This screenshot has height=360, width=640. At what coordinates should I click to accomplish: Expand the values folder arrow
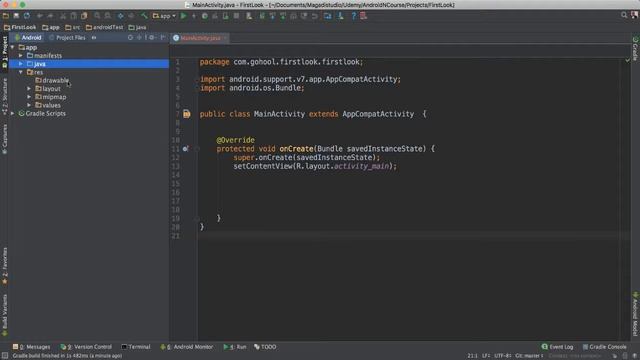29,105
